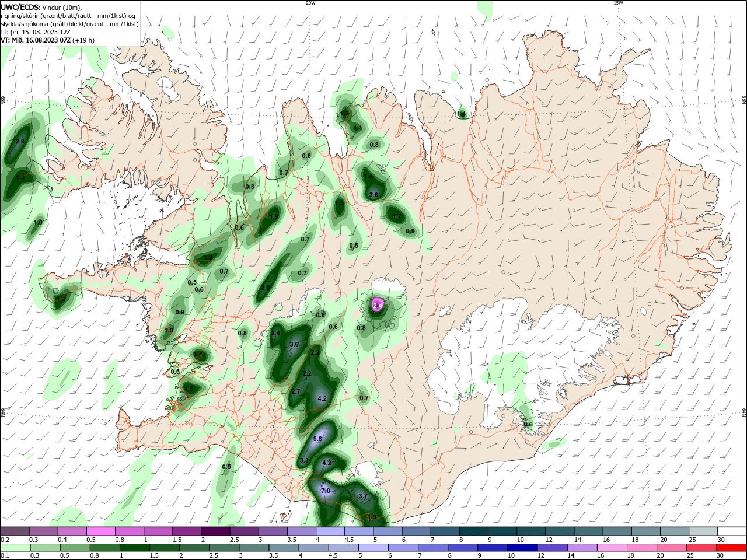Pick the lower-row 1 darkest green swatch

pos(134,548)
